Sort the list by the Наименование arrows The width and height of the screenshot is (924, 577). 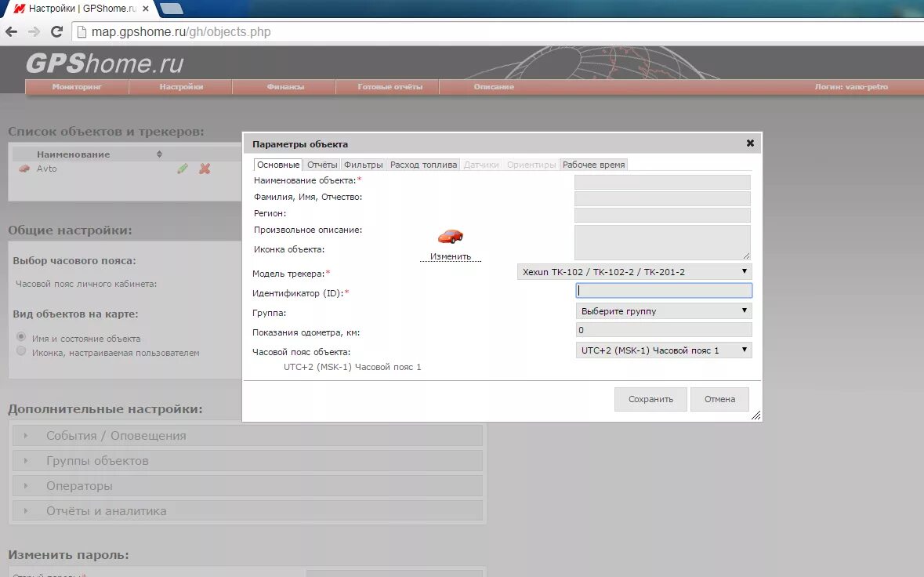[159, 154]
